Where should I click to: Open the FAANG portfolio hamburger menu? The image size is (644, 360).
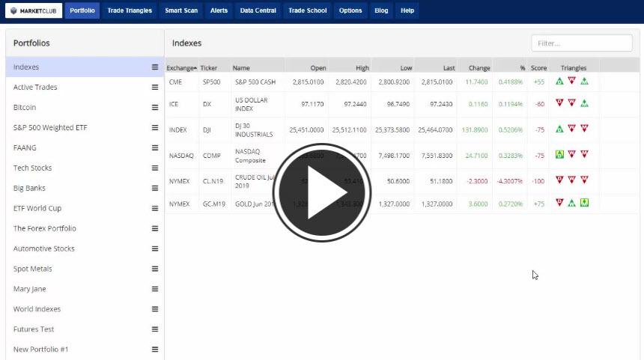[x=155, y=147]
